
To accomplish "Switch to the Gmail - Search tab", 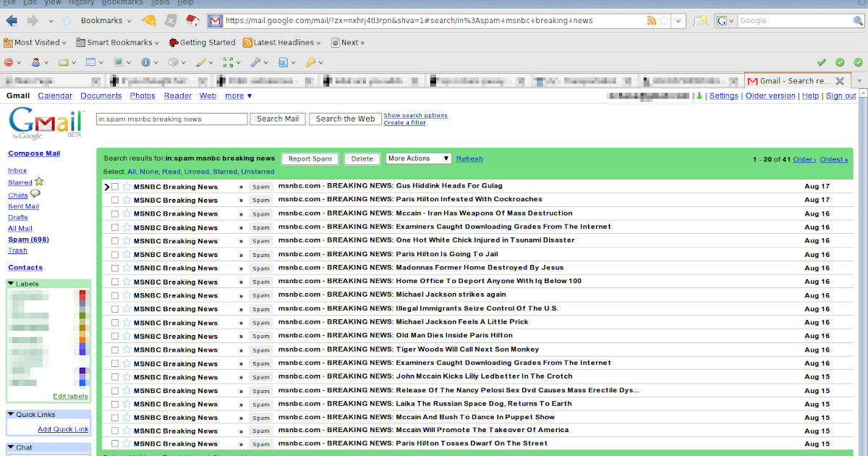I will tap(796, 80).
